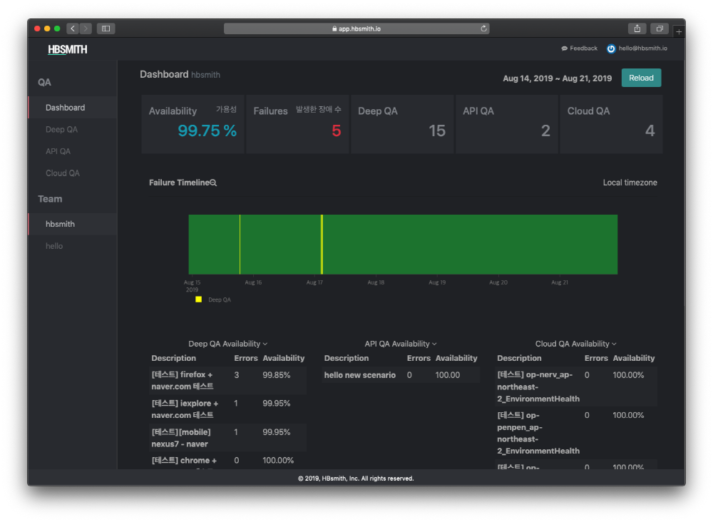The image size is (713, 522).
Task: Open Cloud QA from sidebar menu
Action: (62, 173)
